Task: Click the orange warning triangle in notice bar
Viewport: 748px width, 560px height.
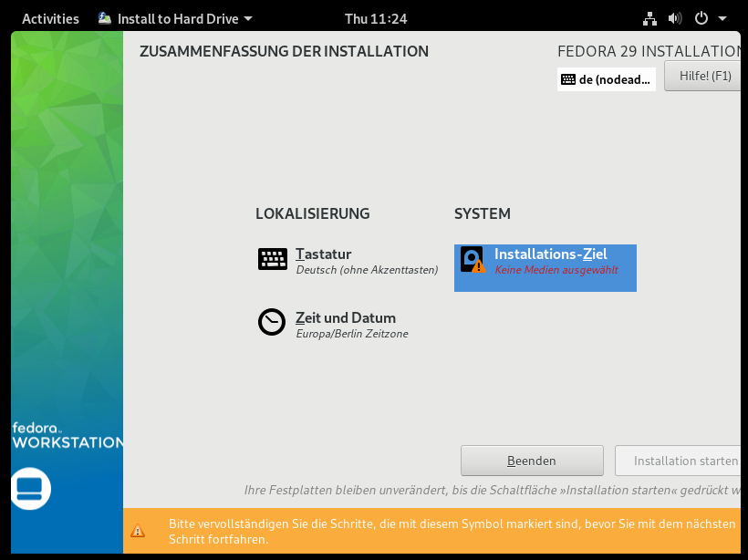Action: (138, 531)
